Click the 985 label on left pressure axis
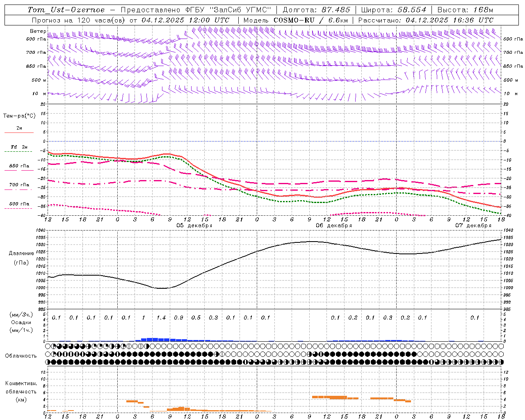 [42, 309]
